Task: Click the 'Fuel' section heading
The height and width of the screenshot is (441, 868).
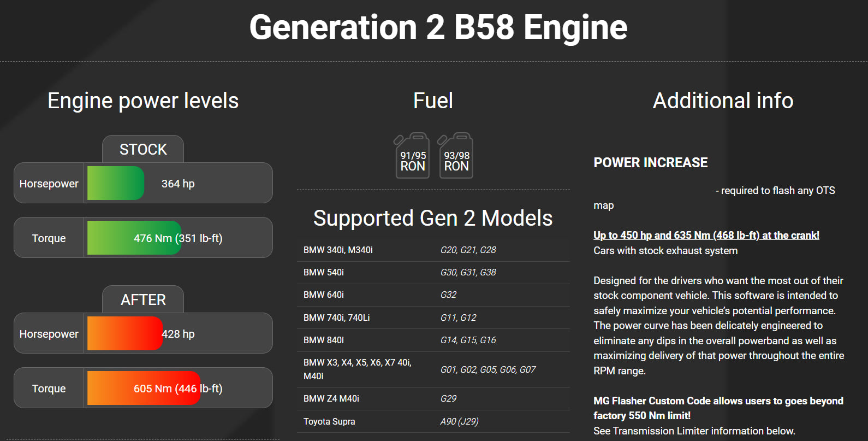Action: click(x=433, y=101)
